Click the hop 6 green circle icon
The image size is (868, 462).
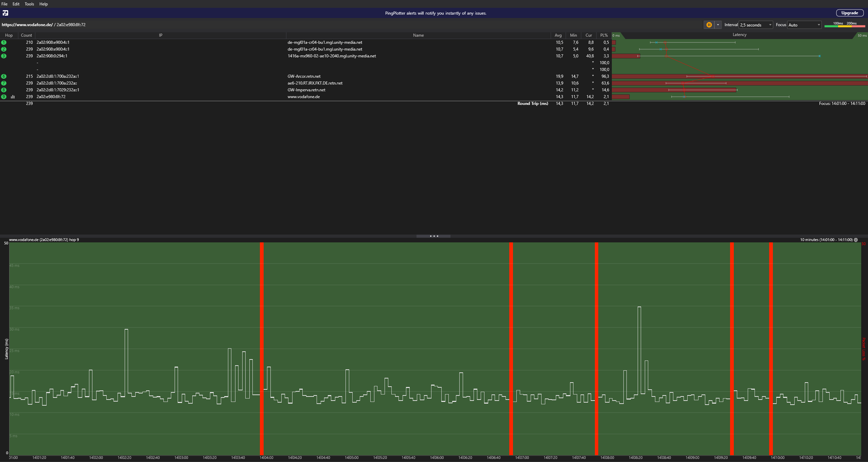(4, 76)
